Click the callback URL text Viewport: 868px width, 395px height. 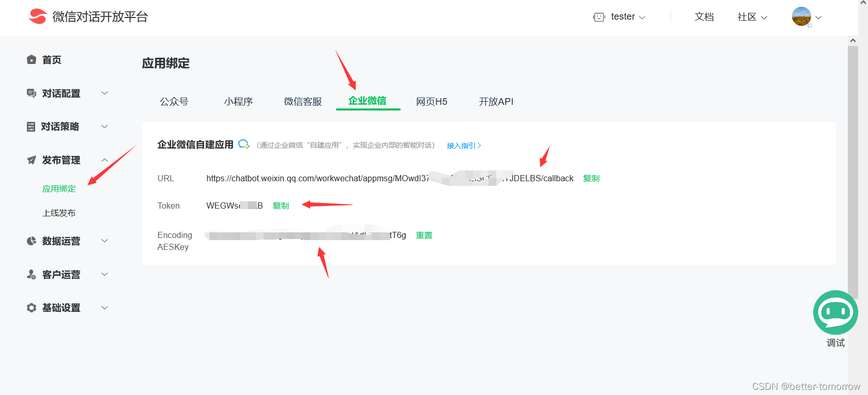(x=390, y=178)
